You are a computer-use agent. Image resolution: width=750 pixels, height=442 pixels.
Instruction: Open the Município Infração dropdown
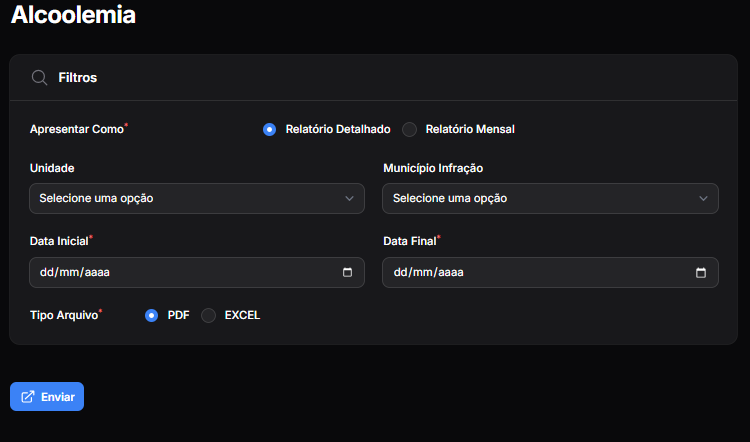click(540, 198)
